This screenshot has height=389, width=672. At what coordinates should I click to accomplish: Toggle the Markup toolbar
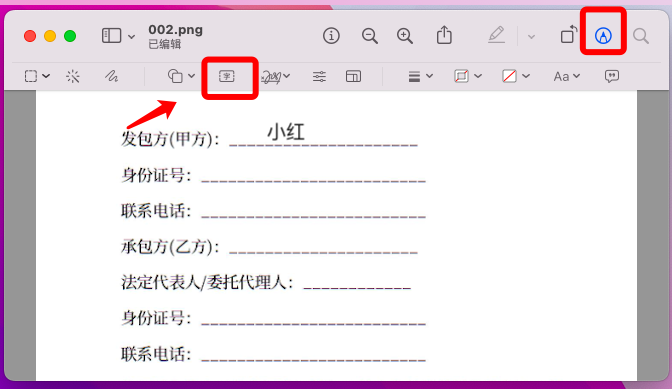(603, 36)
